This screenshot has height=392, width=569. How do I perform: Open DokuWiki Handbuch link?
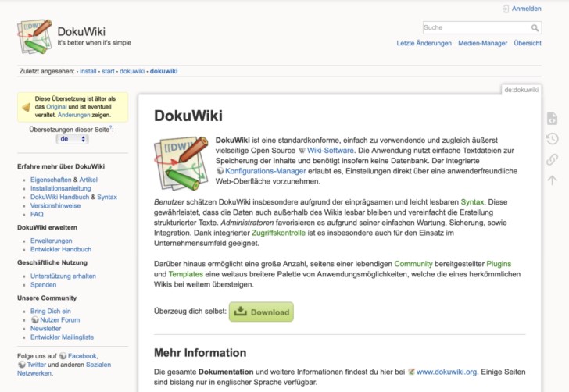59,197
